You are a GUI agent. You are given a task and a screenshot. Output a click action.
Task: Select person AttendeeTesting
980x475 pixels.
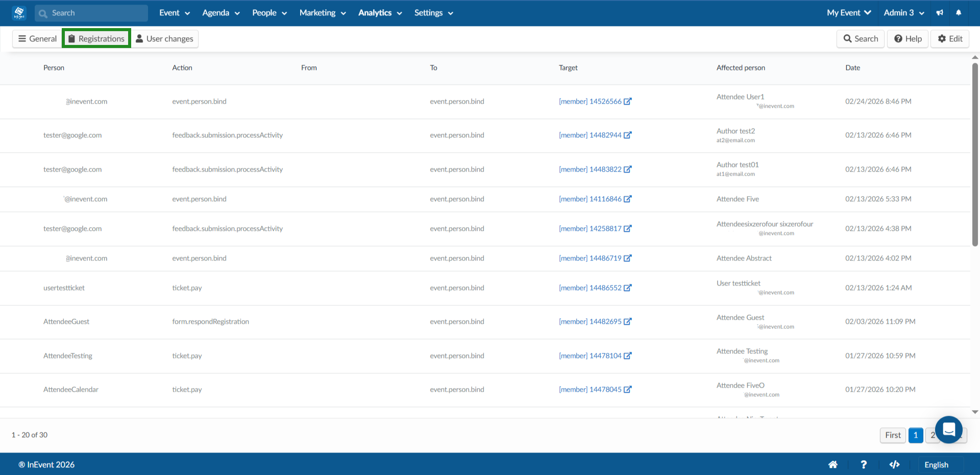(x=68, y=355)
